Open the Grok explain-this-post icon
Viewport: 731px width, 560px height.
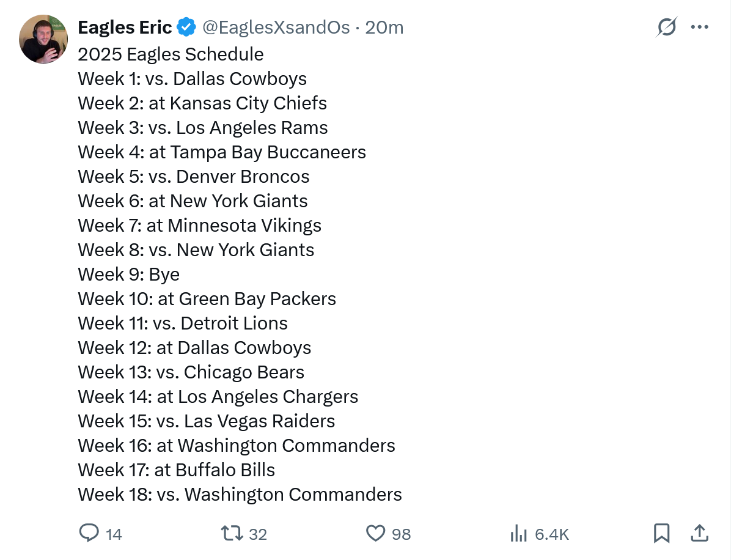pos(666,28)
